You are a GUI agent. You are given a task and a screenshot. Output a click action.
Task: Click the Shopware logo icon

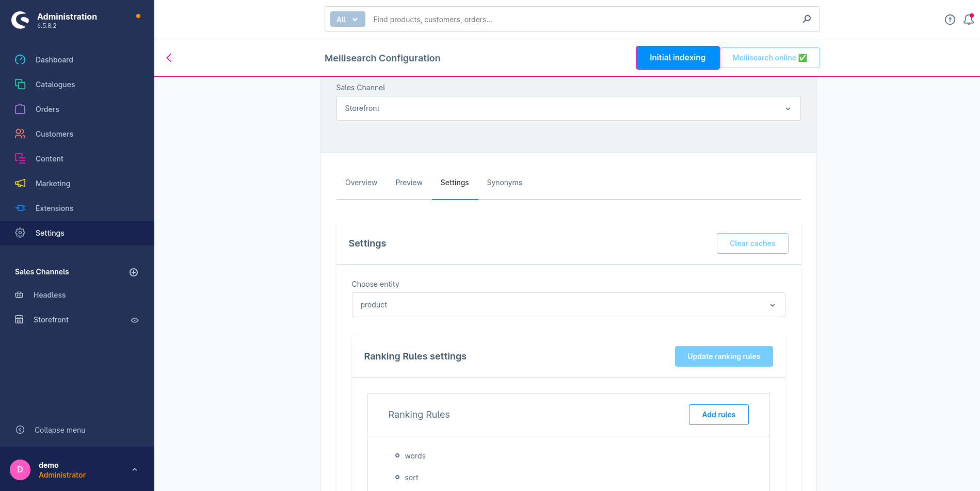point(20,20)
